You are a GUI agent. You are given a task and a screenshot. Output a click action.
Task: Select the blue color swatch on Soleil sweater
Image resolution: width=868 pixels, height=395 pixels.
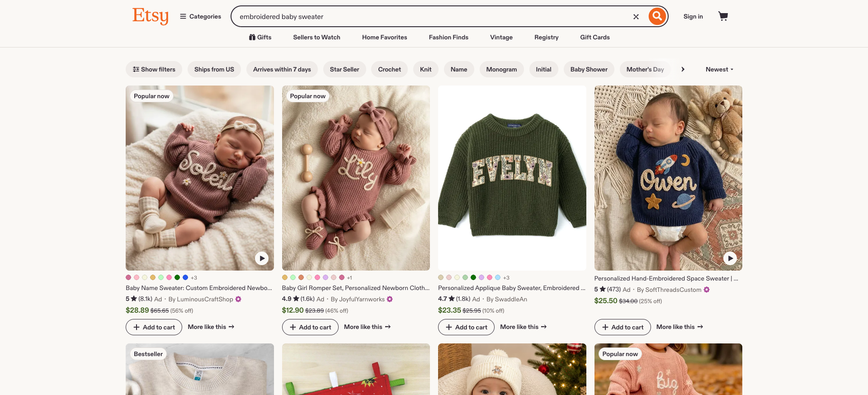point(185,277)
